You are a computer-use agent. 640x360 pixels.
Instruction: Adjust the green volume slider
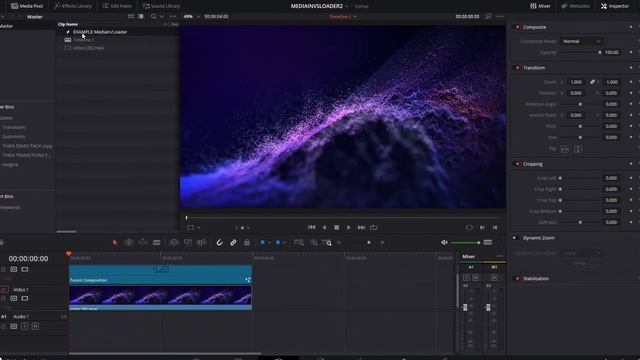(x=465, y=242)
